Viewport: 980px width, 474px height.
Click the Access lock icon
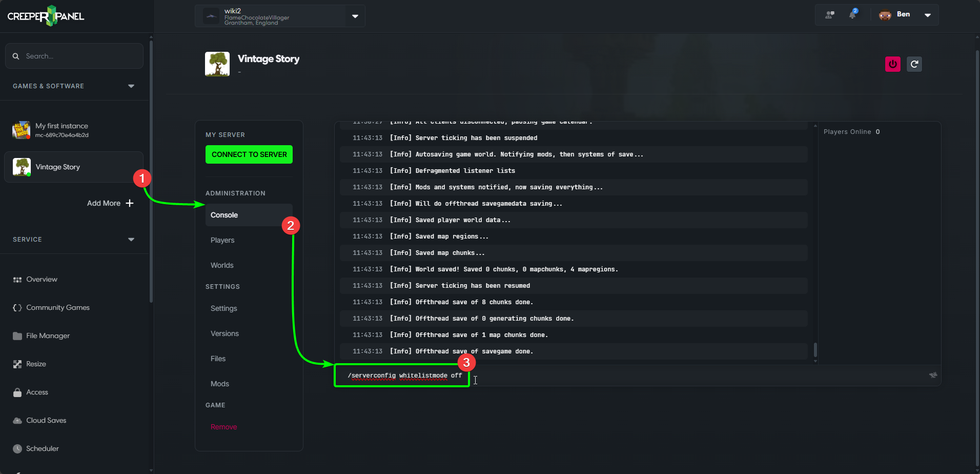(x=17, y=392)
